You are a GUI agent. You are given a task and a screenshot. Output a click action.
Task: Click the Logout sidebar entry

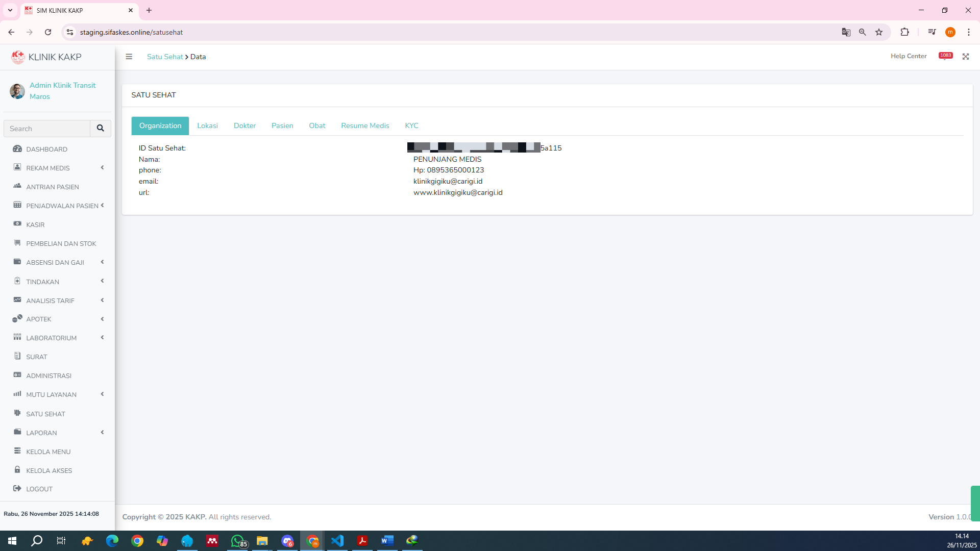[39, 489]
